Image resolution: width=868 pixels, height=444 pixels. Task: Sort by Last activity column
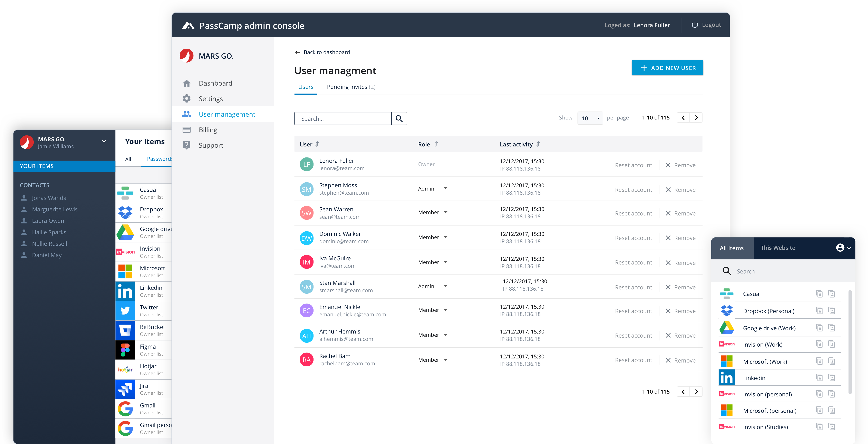tap(538, 144)
